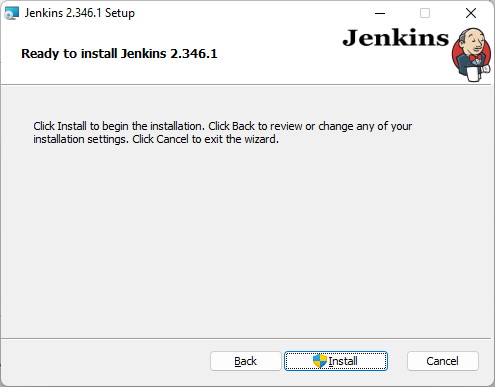Click the Jenkins wordmark in the banner
The width and height of the screenshot is (495, 387).
pyautogui.click(x=396, y=38)
